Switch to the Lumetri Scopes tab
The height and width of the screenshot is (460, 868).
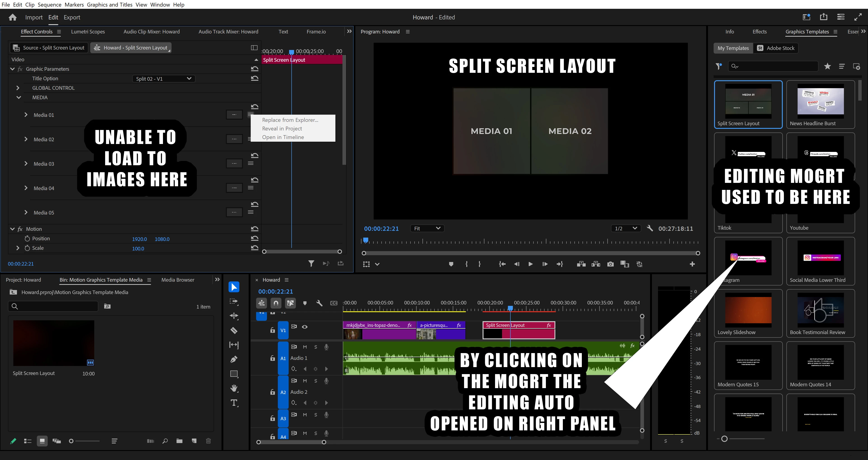coord(88,32)
